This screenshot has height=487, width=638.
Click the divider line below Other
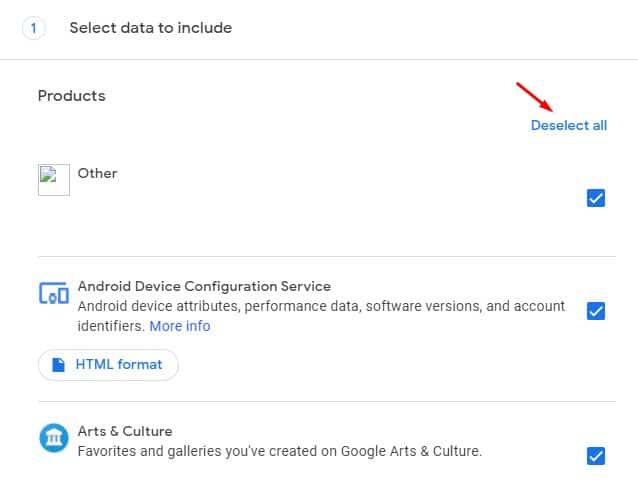pos(327,257)
